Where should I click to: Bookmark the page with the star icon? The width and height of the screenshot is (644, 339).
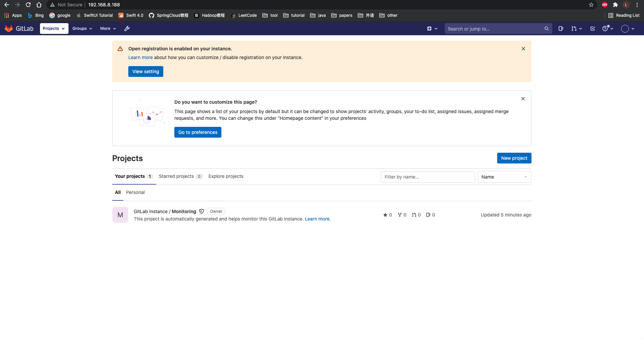pos(591,5)
